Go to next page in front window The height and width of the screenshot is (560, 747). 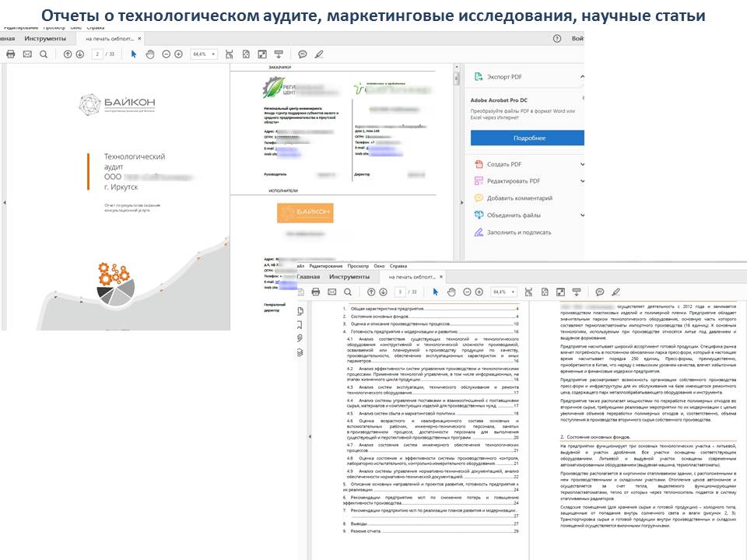383,292
